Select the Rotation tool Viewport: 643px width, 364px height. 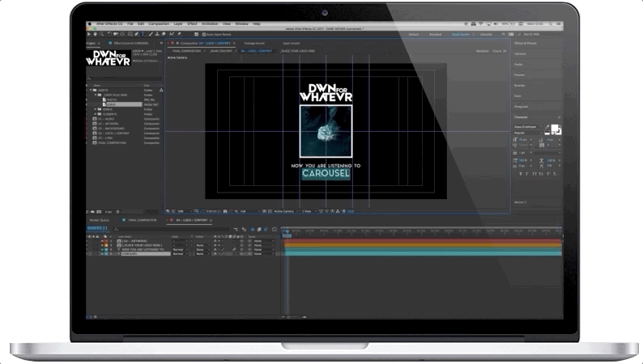coord(109,35)
